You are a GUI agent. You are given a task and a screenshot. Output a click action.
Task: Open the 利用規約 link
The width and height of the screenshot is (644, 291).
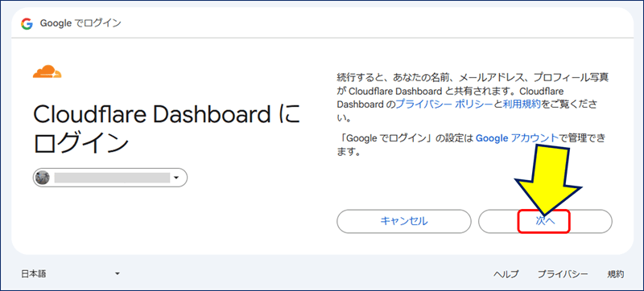click(521, 105)
